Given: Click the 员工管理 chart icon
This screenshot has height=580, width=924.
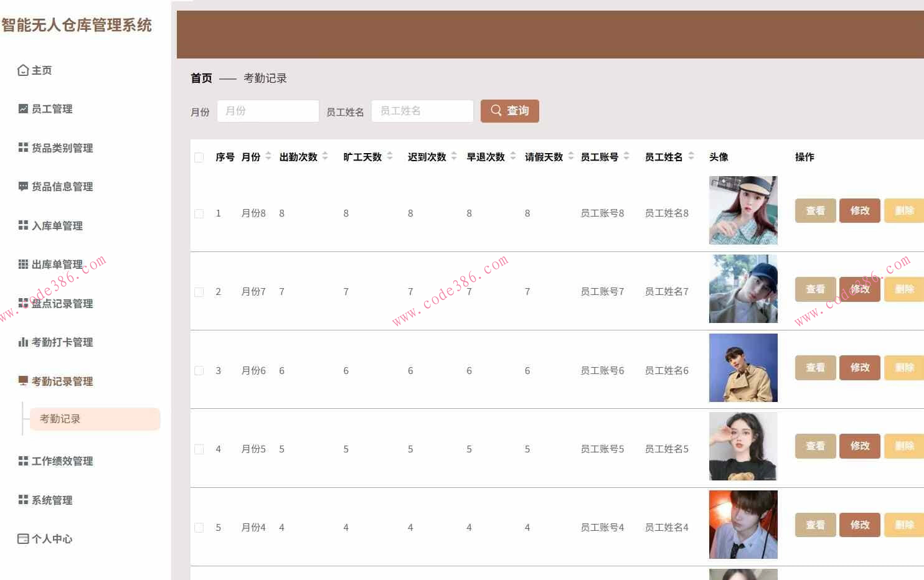Looking at the screenshot, I should (23, 108).
